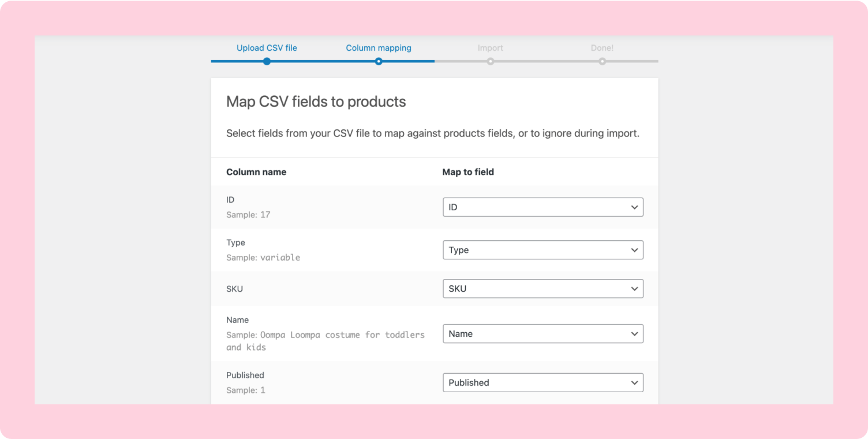
Task: Open the Type field mapping dropdown
Action: click(542, 250)
